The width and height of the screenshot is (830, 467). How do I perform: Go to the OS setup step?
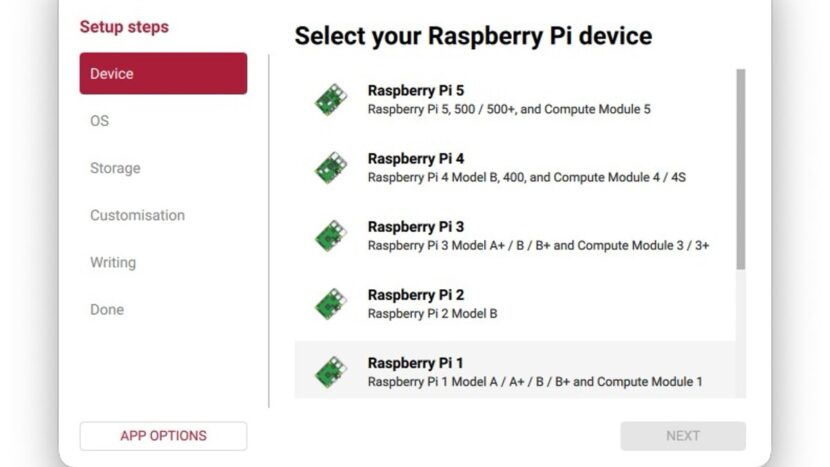[100, 121]
